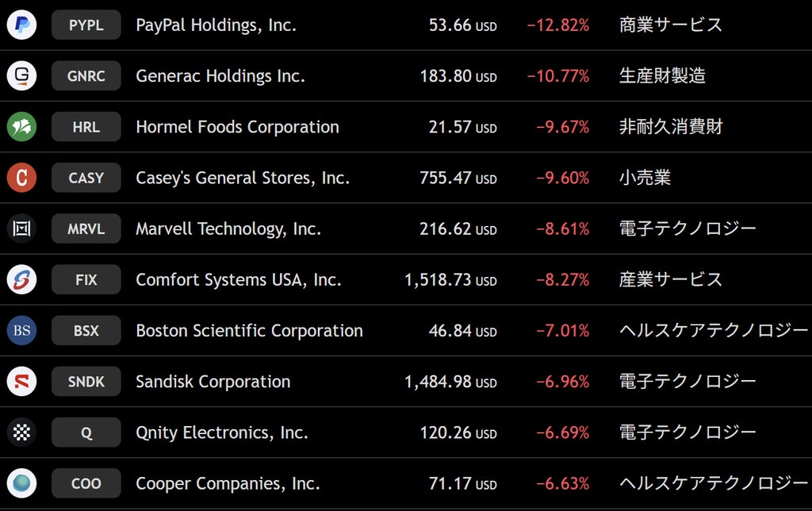The width and height of the screenshot is (812, 511).
Task: Select the MRVL ticker badge
Action: click(86, 229)
